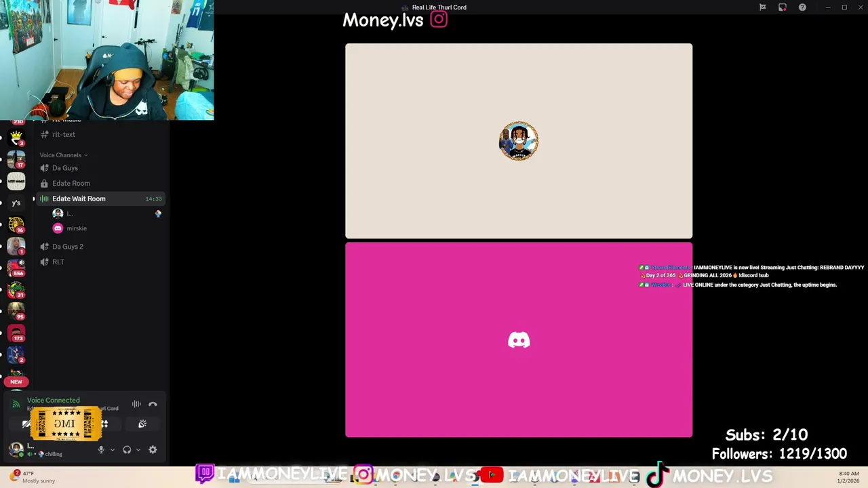Viewport: 868px width, 488px height.
Task: Open microphone input options arrow
Action: pos(113,449)
